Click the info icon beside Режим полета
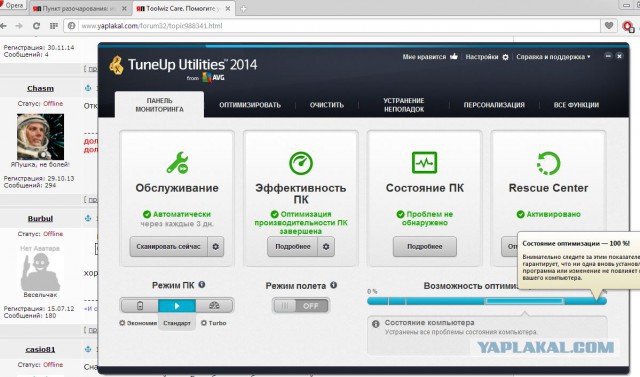Screen dimensions: 640x377 [333, 285]
